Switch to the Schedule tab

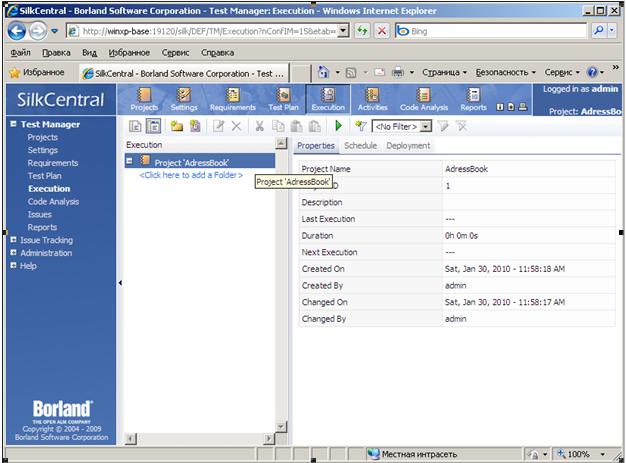point(361,146)
